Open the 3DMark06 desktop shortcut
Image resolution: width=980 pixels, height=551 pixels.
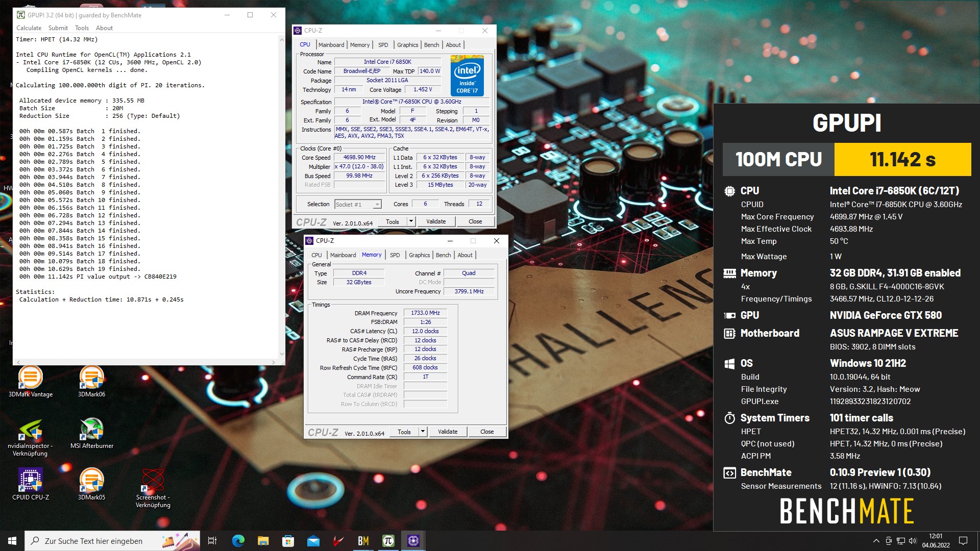pyautogui.click(x=92, y=382)
